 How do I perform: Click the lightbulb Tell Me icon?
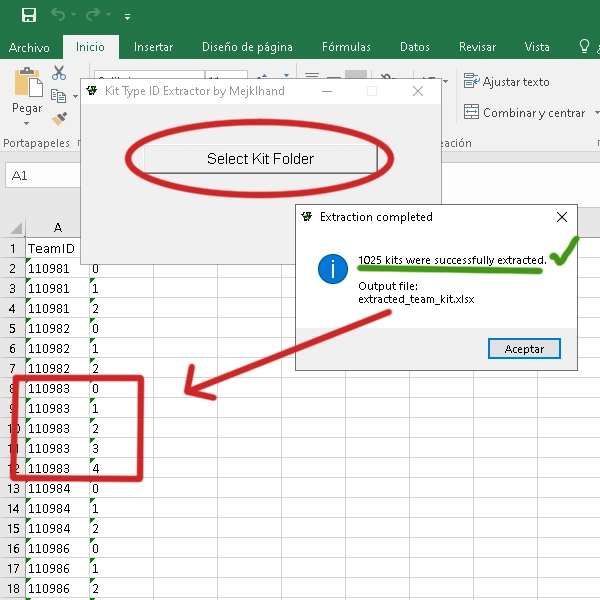pos(584,46)
